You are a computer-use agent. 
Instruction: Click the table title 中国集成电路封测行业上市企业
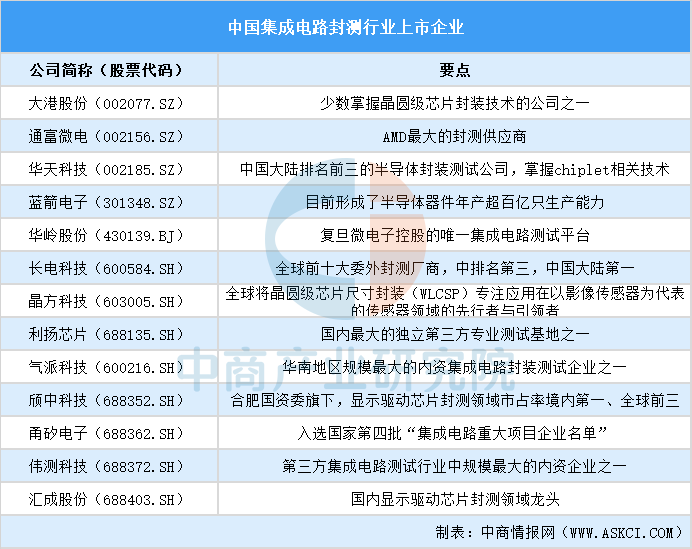coord(346,27)
